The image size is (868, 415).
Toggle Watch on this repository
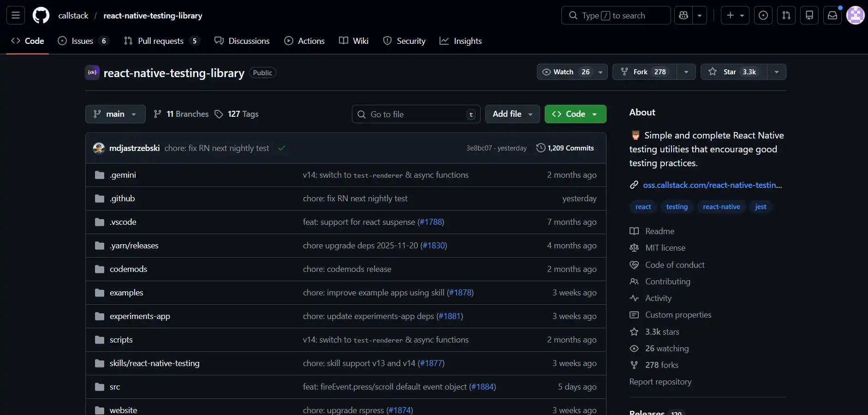[x=566, y=72]
